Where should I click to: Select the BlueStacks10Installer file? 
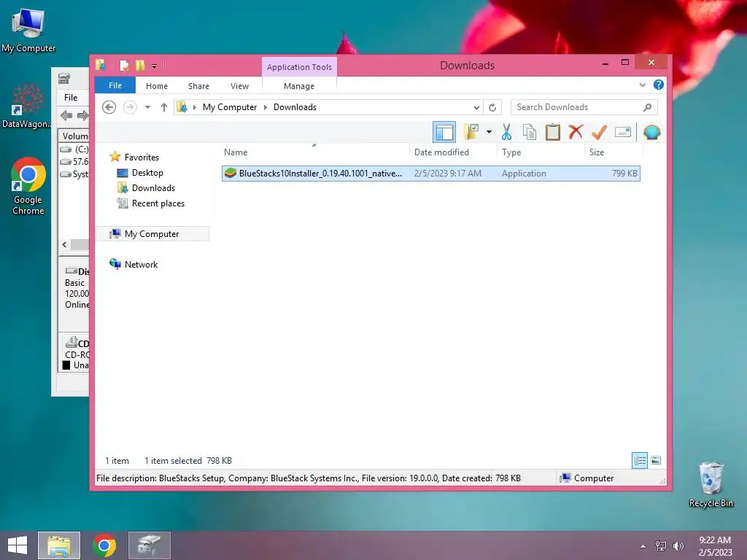point(430,174)
